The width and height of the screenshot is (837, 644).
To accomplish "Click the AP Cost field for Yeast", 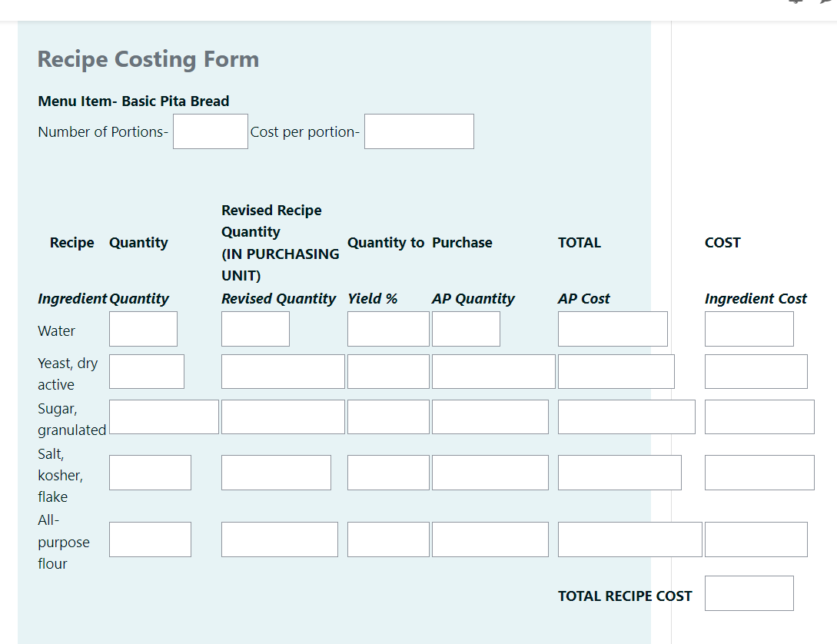I will coord(616,370).
